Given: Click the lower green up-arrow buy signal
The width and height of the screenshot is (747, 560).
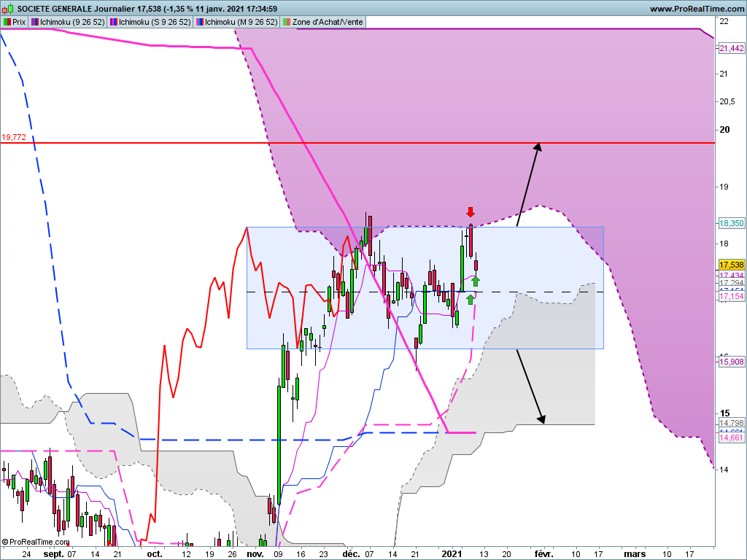Looking at the screenshot, I should (471, 299).
